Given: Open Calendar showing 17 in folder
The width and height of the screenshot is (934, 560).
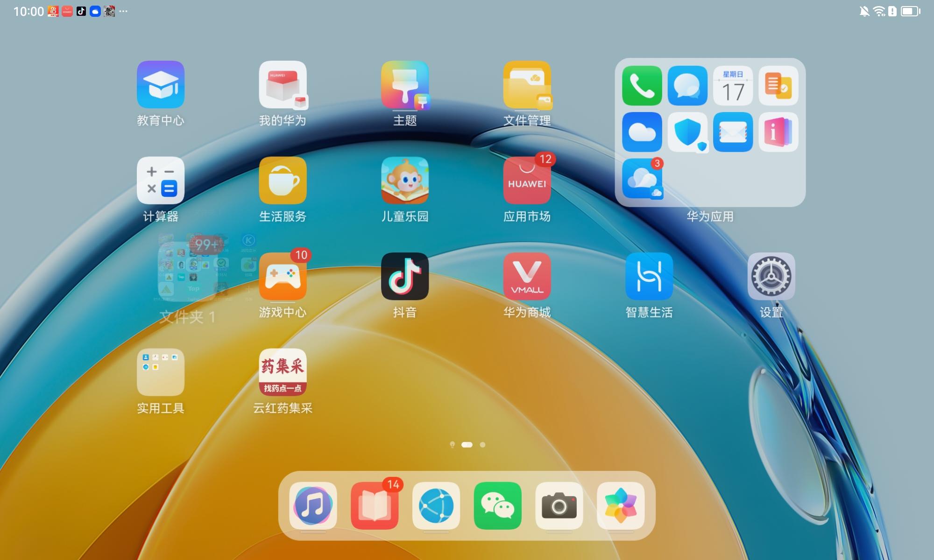Looking at the screenshot, I should point(733,86).
